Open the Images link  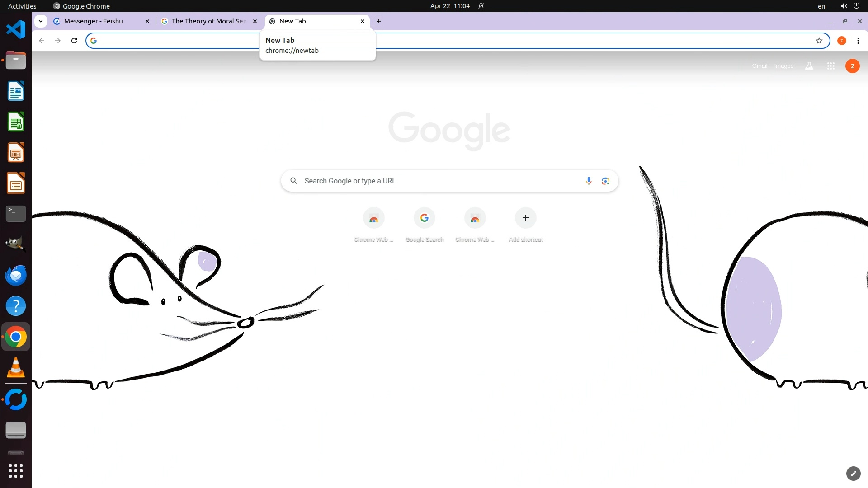pyautogui.click(x=783, y=66)
